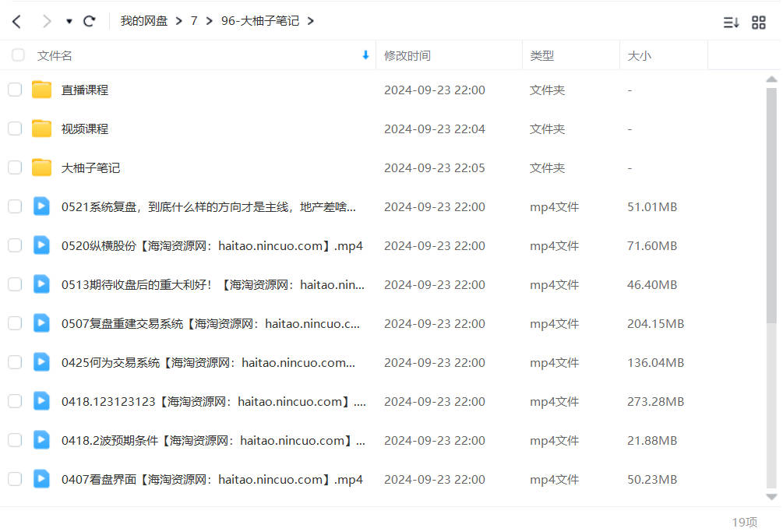
Task: Select file name 0418.2波预期条件
Action: pos(213,440)
